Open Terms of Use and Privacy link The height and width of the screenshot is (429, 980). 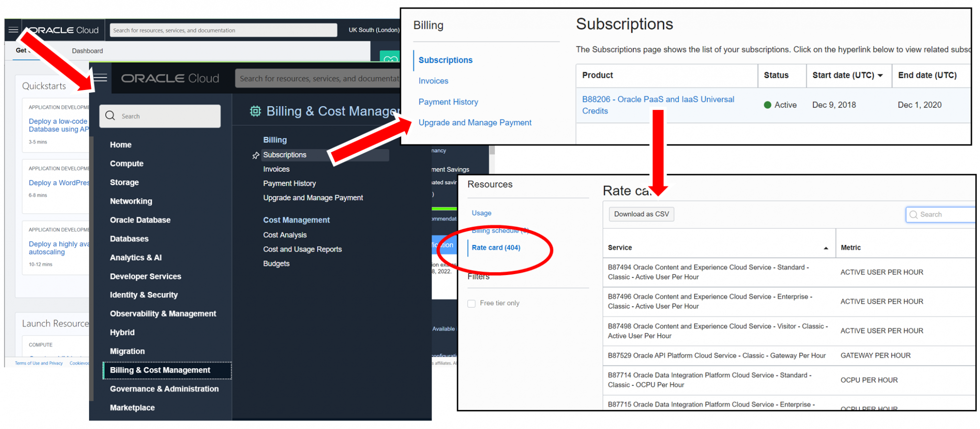39,363
